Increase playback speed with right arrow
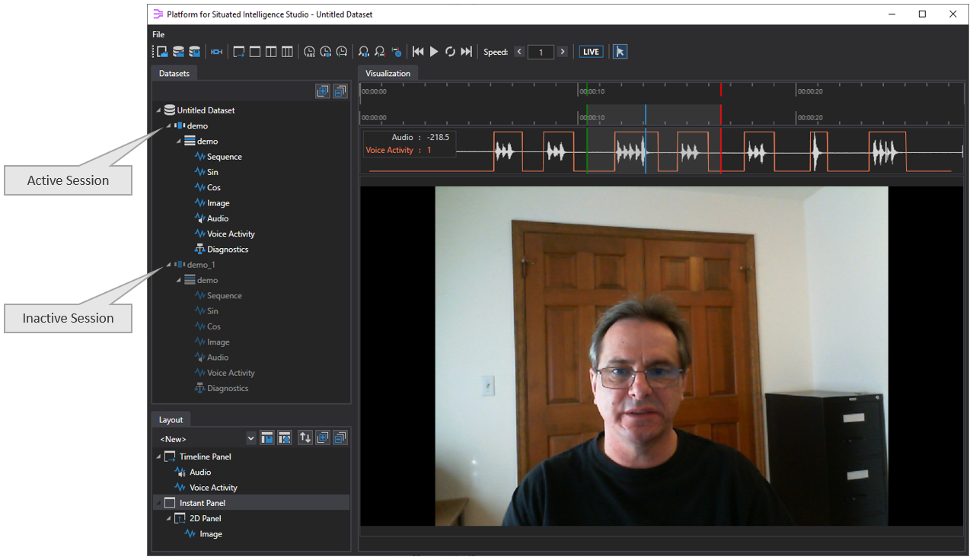Image resolution: width=973 pixels, height=560 pixels. [563, 52]
